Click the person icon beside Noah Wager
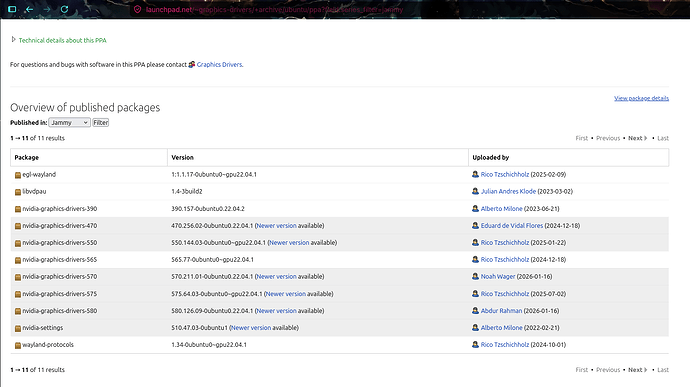Screen dimensions: 690x387 click(475, 276)
